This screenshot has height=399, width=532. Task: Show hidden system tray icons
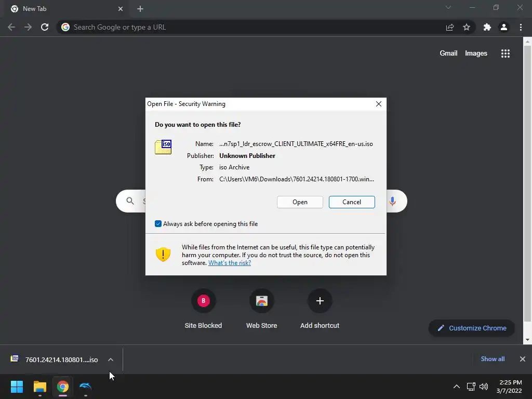coord(457,387)
